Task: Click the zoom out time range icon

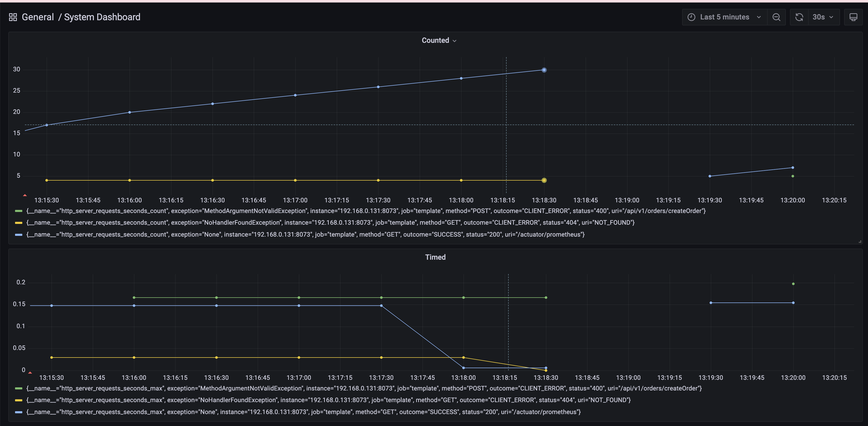Action: point(776,17)
